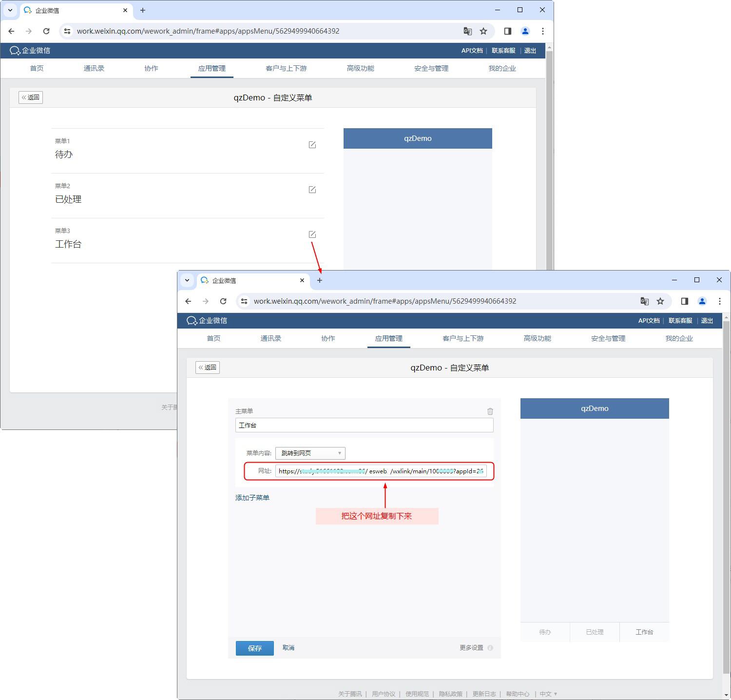Reload the page in the front browser window
Screen dimensions: 731x700
(223, 301)
